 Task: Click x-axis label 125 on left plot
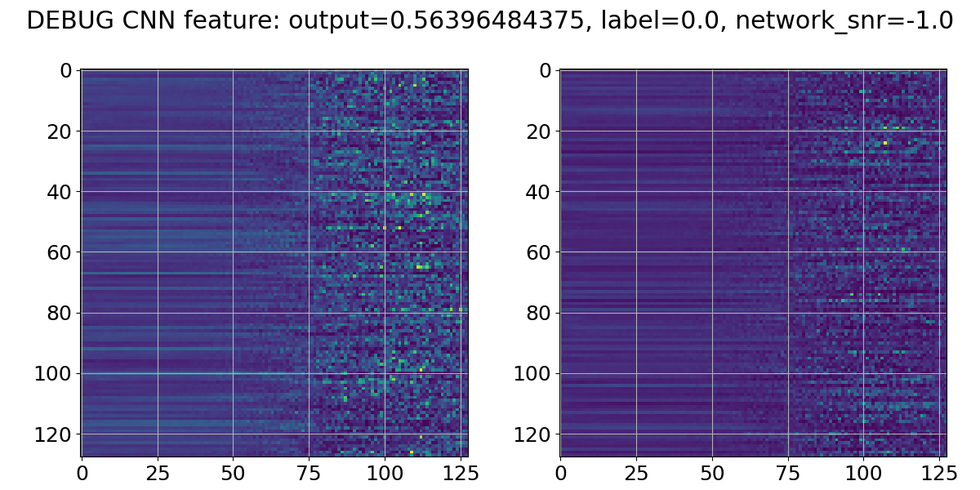pos(460,473)
